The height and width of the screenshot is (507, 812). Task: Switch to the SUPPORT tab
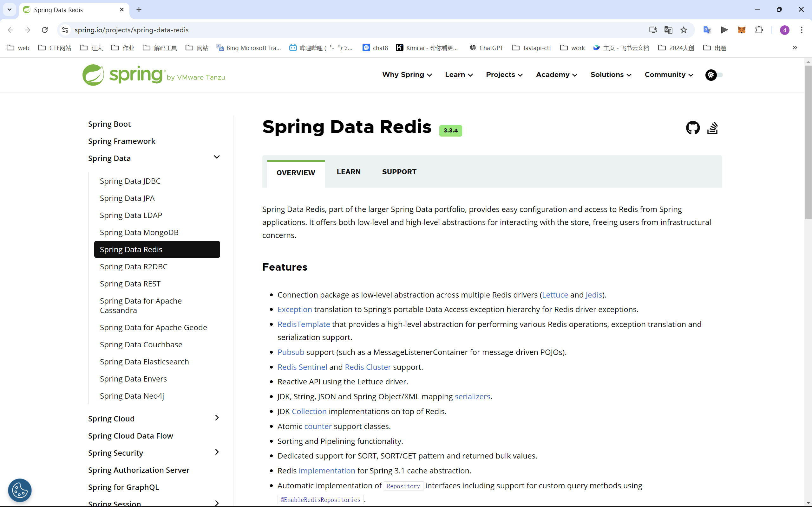click(399, 172)
